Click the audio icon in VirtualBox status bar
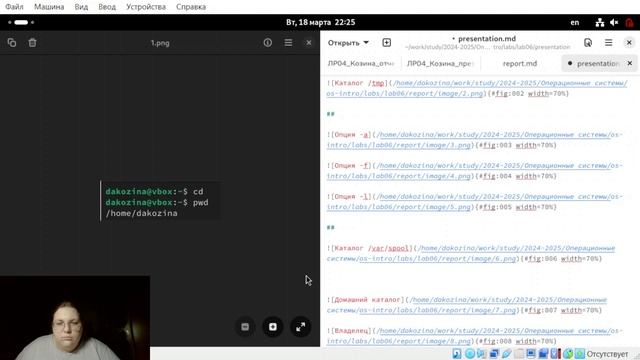Viewport: 640px width, 360px height. coord(482,354)
